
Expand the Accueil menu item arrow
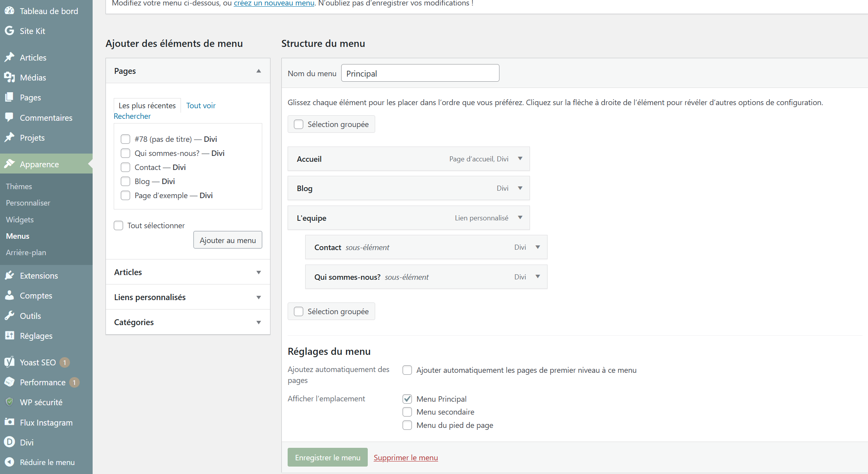pyautogui.click(x=520, y=159)
